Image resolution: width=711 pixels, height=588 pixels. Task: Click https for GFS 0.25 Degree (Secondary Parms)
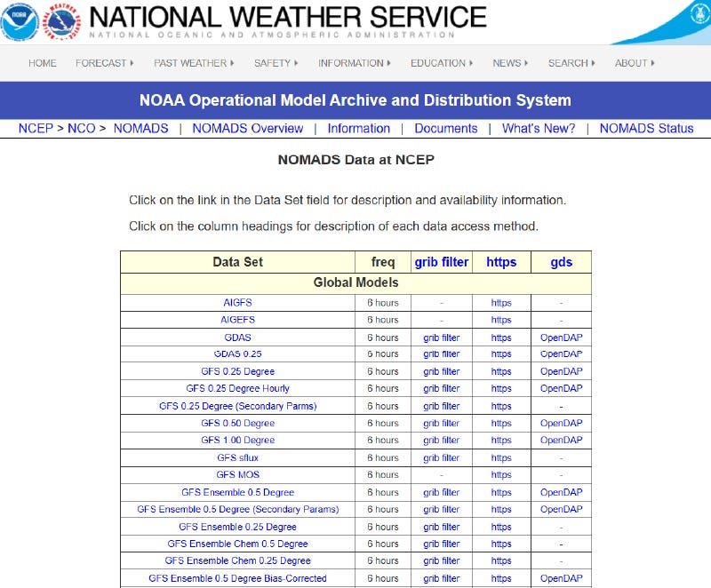point(501,406)
